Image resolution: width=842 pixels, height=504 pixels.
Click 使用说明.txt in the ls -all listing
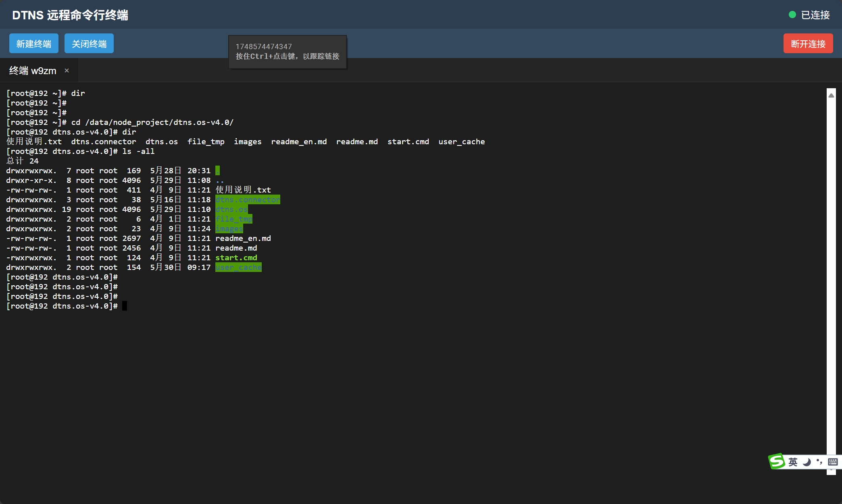[243, 190]
